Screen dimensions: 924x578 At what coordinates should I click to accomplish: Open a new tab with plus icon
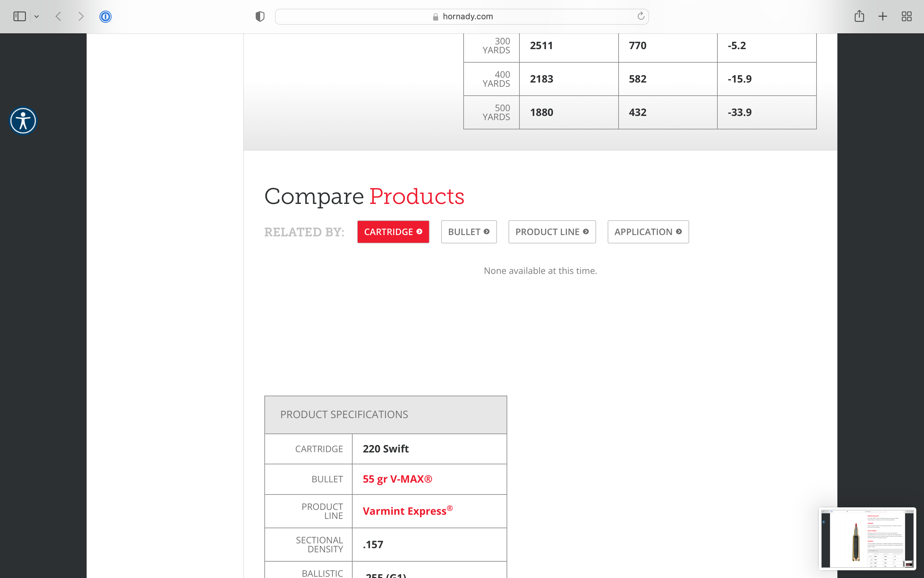[882, 16]
